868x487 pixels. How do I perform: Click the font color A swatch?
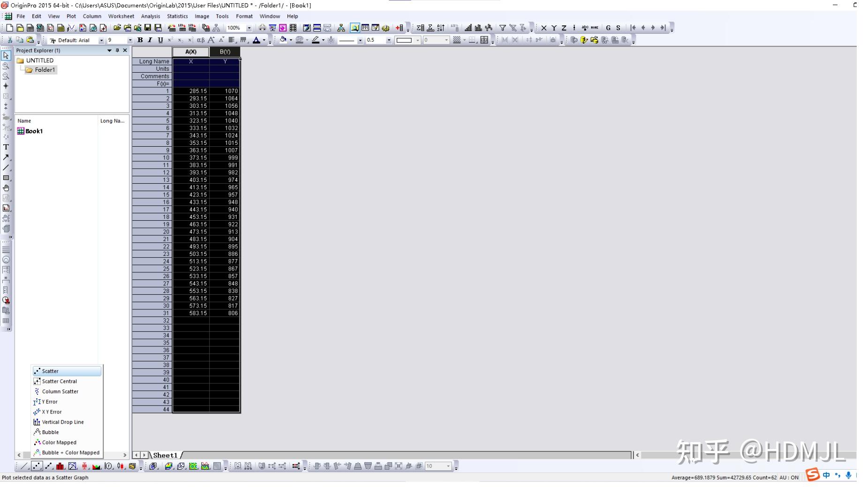tap(256, 40)
